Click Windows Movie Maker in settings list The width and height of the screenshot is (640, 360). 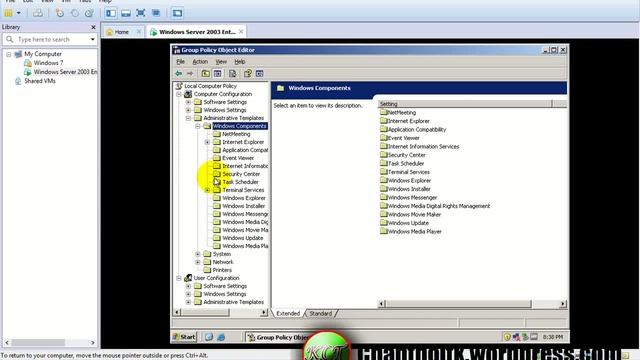[414, 214]
